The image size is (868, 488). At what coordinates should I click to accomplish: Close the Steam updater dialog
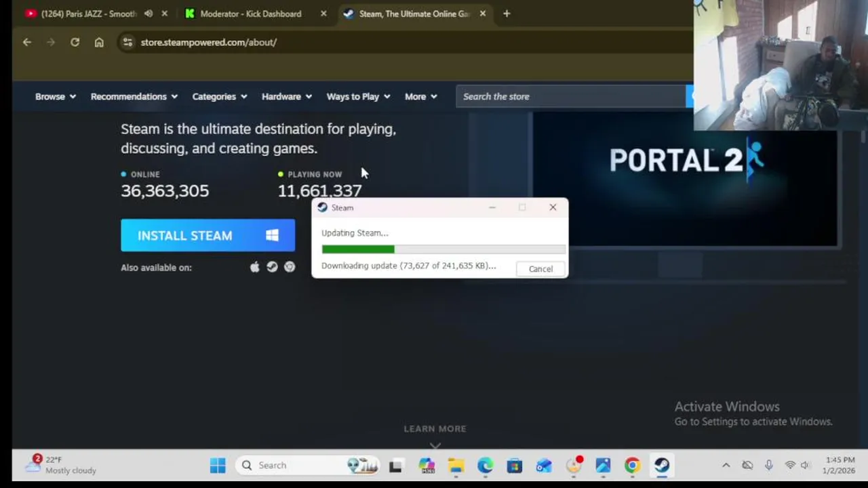tap(553, 207)
